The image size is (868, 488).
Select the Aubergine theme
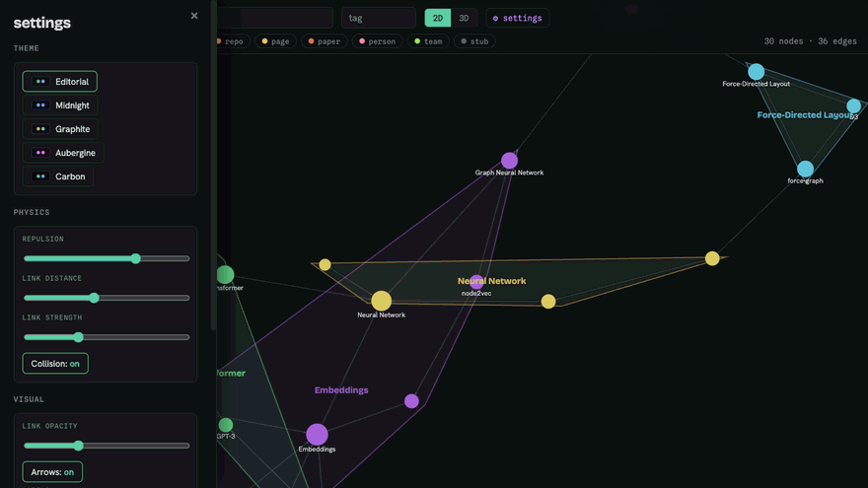[x=63, y=153]
